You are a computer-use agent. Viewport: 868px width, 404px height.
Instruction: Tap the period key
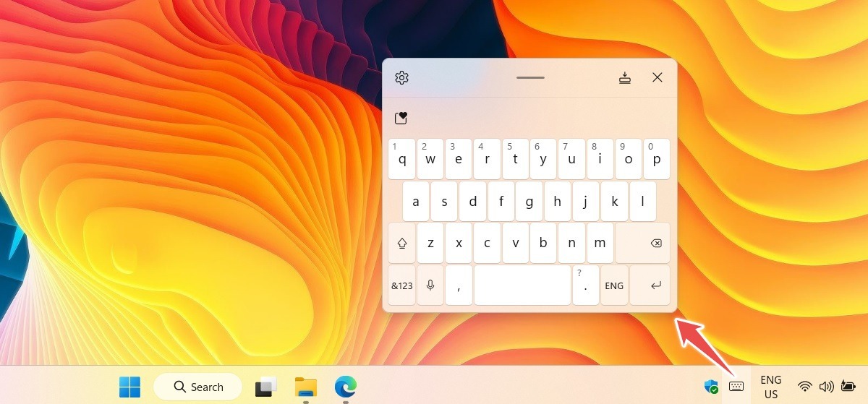[586, 285]
